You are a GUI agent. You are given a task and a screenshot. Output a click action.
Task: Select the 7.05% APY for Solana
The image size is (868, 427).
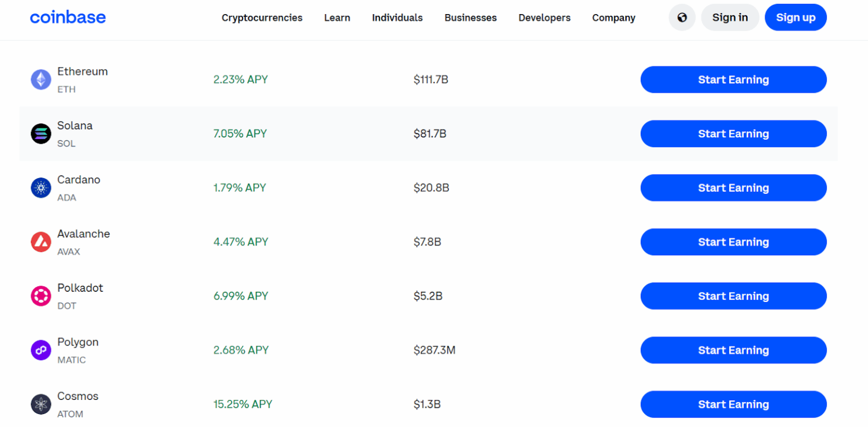240,133
